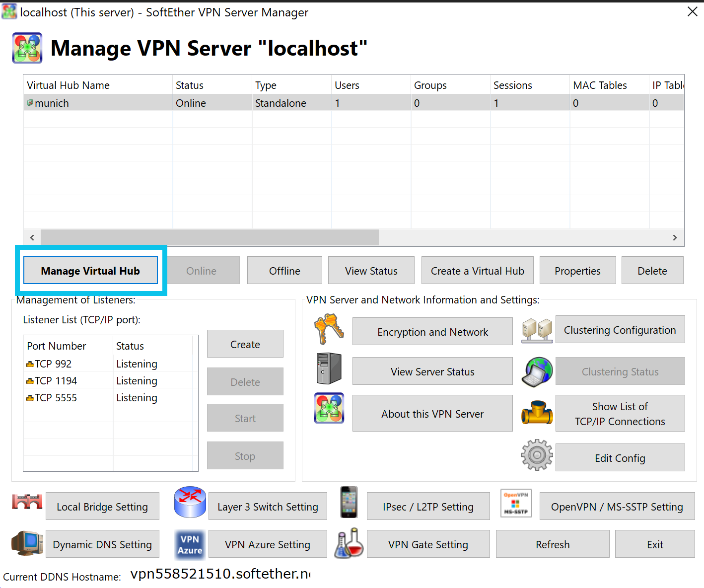Viewport: 704px width, 588px height.
Task: Click the VPN Azure icon
Action: point(190,545)
